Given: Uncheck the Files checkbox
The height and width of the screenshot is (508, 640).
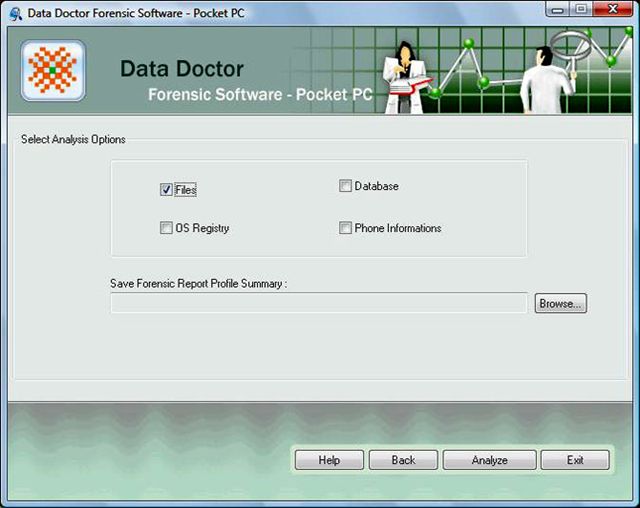Looking at the screenshot, I should (166, 189).
